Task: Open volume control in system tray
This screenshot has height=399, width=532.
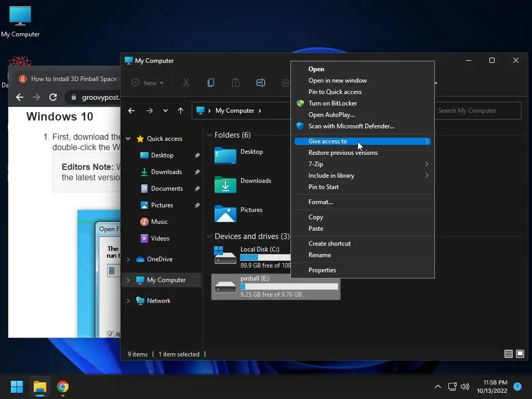Action: (x=465, y=387)
